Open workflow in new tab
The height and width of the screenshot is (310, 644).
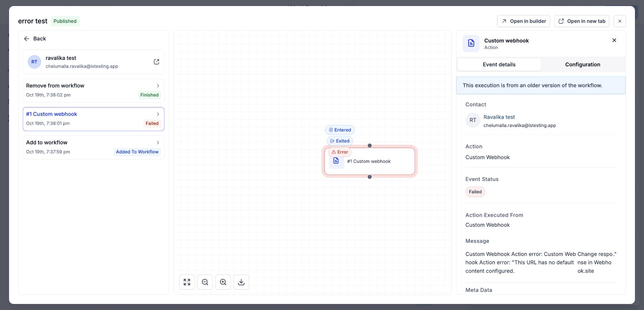click(582, 21)
